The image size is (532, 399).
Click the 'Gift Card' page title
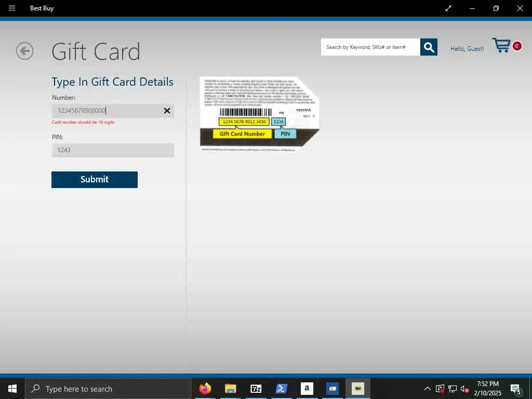click(96, 51)
